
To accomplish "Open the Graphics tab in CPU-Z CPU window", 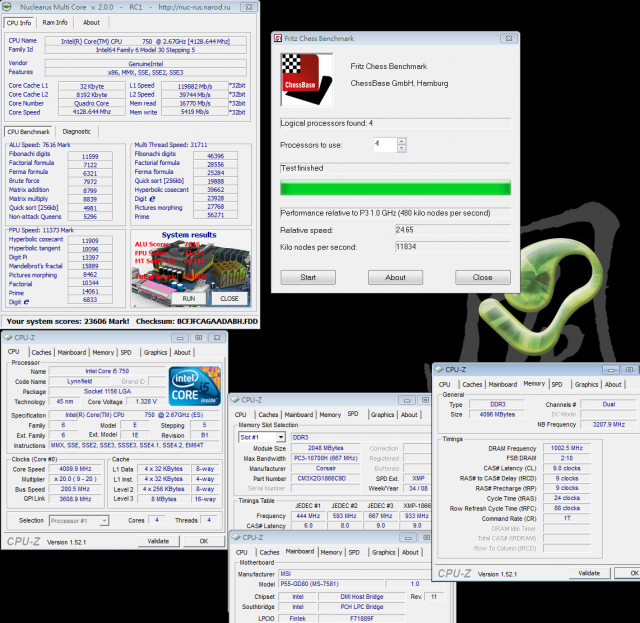I will [x=156, y=352].
